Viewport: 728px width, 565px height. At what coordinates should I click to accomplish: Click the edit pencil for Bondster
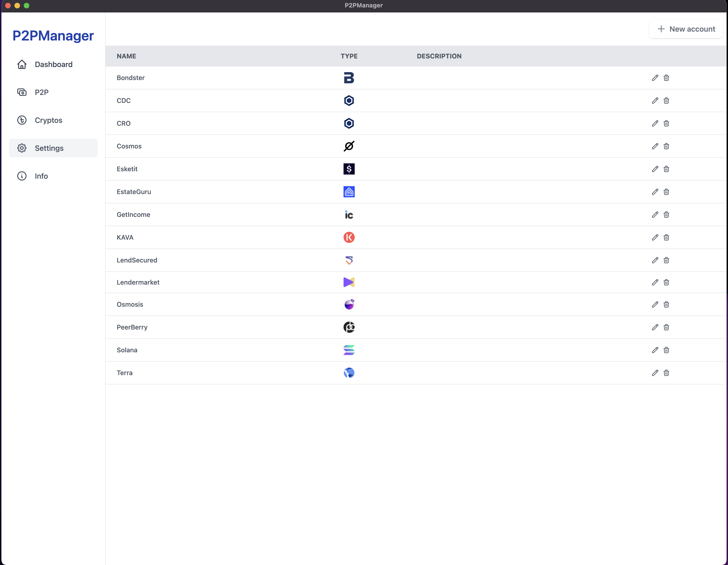(x=655, y=78)
